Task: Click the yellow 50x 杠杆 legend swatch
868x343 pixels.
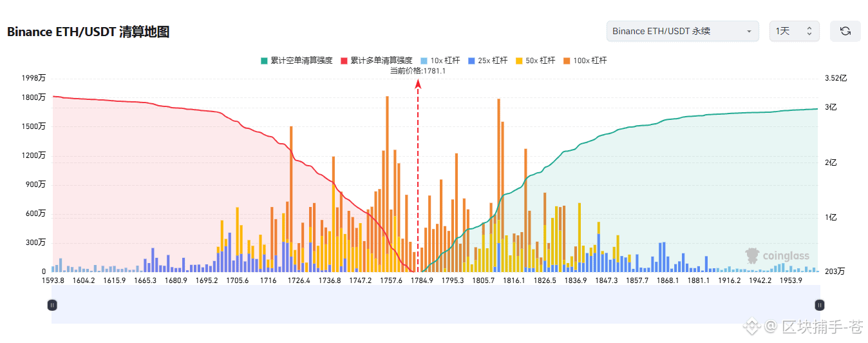Action: [520, 61]
